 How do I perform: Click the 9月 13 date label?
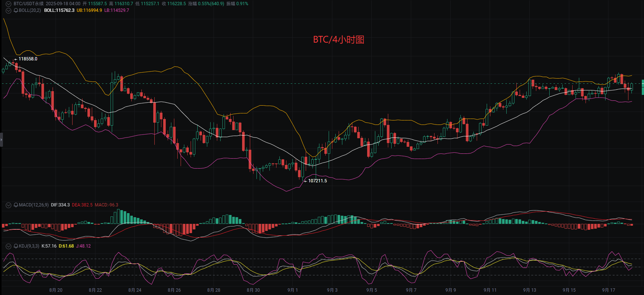(530, 290)
